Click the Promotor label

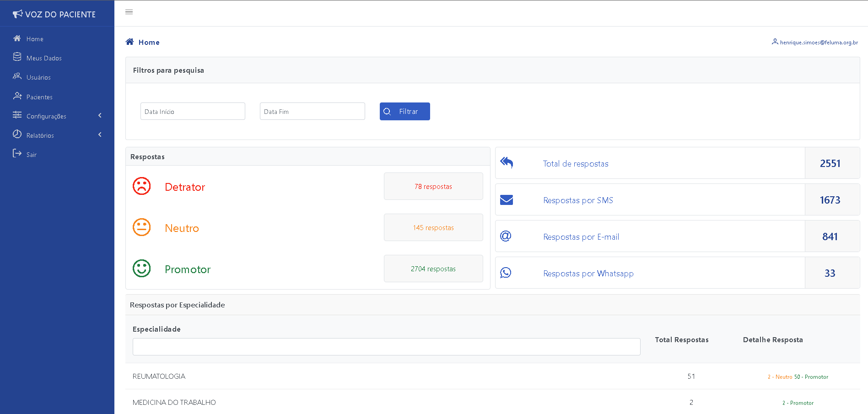tap(188, 269)
